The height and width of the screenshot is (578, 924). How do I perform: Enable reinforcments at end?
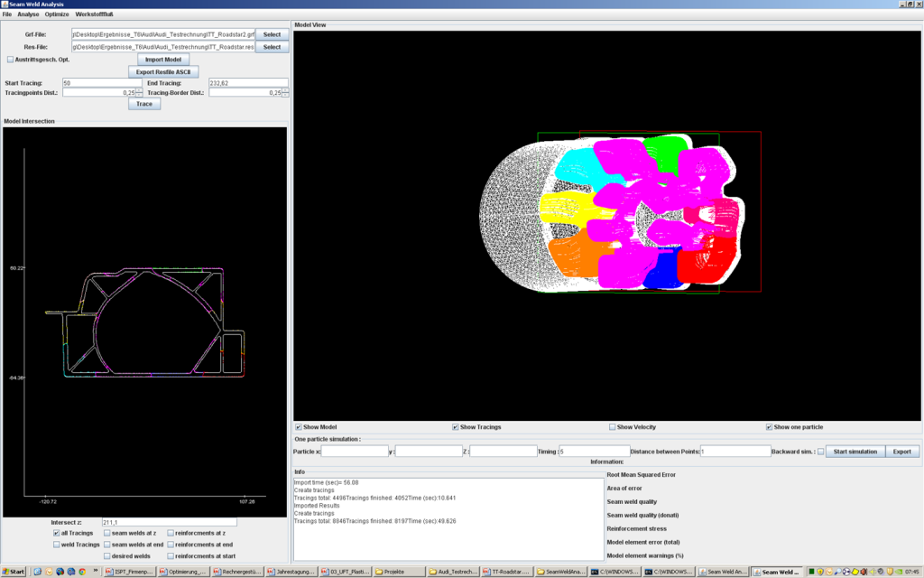coord(171,544)
